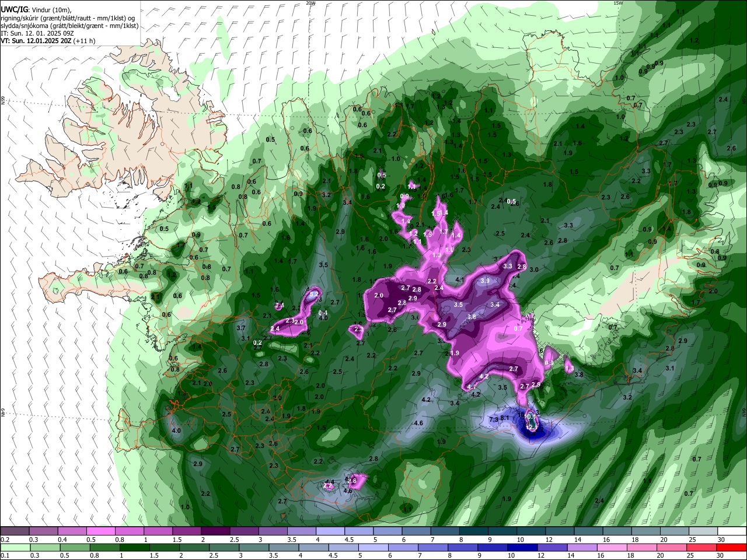Click the '30' label in the upper legend row
Screen dimensions: 747x560
pos(721,540)
